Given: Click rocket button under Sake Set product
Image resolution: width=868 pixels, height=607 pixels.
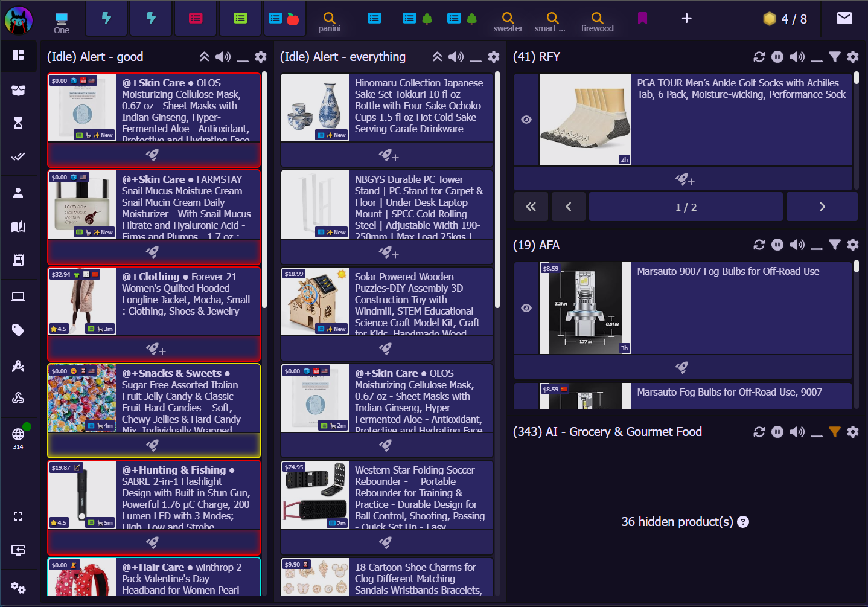Looking at the screenshot, I should (387, 155).
